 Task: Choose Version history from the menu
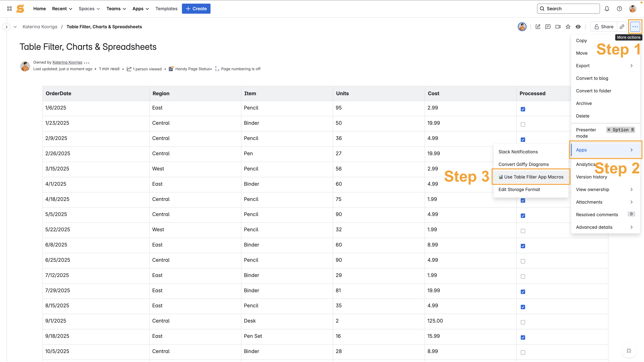point(591,177)
